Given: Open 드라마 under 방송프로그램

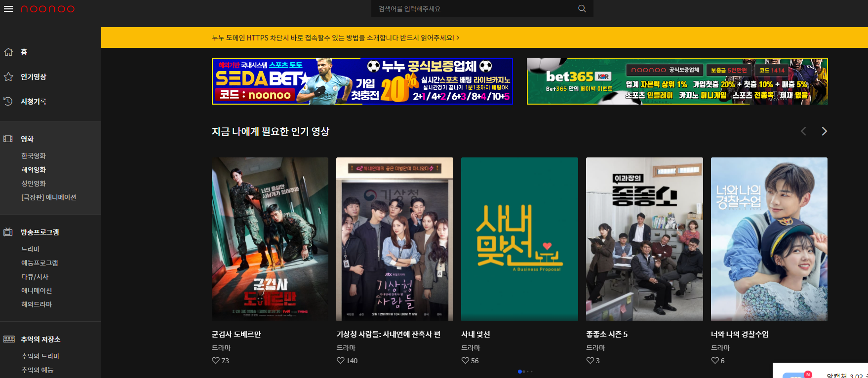Looking at the screenshot, I should [x=31, y=249].
